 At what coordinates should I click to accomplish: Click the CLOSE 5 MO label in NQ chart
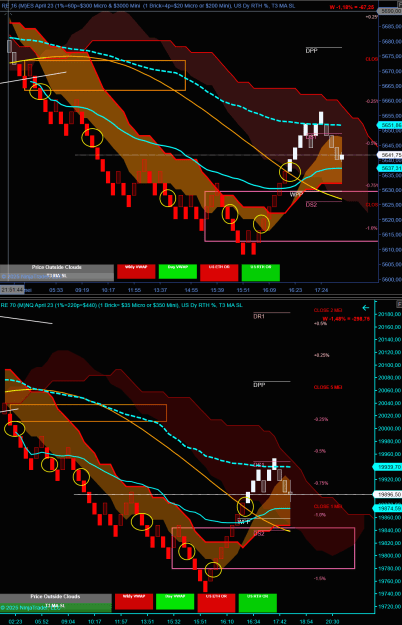point(328,387)
